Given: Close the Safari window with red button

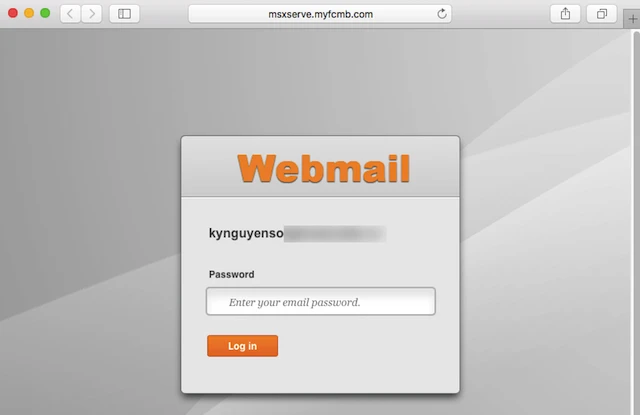Looking at the screenshot, I should point(13,13).
